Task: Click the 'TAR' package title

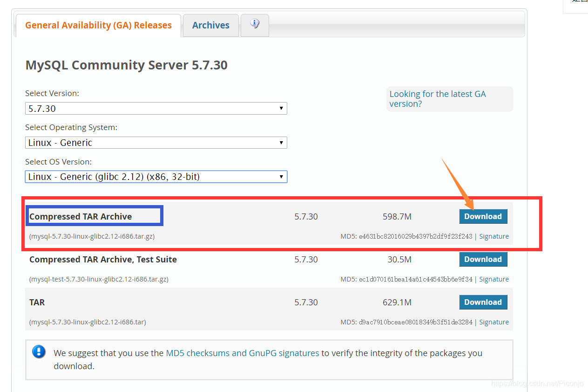Action: pos(37,302)
